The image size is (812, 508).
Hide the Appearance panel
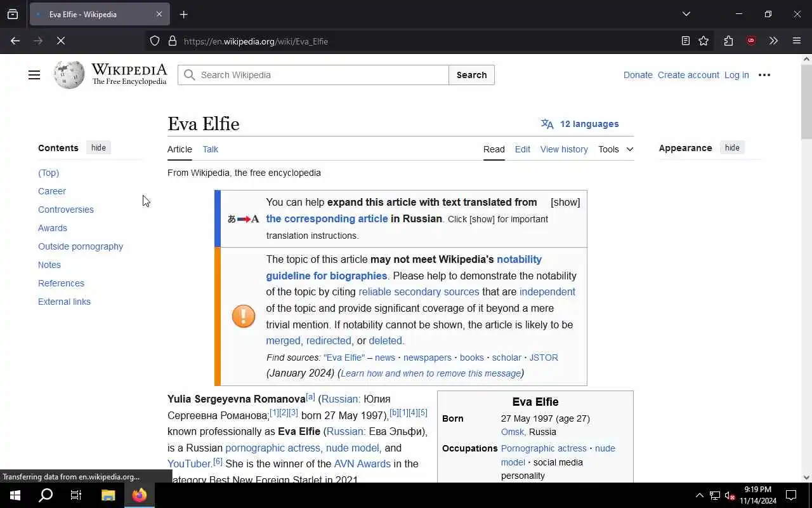(x=732, y=148)
